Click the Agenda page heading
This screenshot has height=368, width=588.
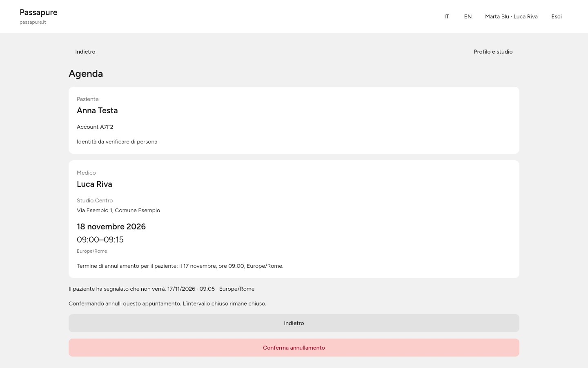coord(86,74)
